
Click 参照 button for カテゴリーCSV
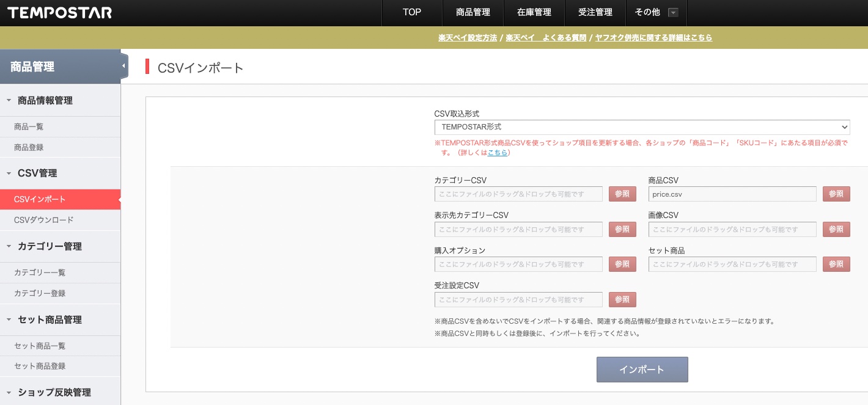tap(622, 194)
